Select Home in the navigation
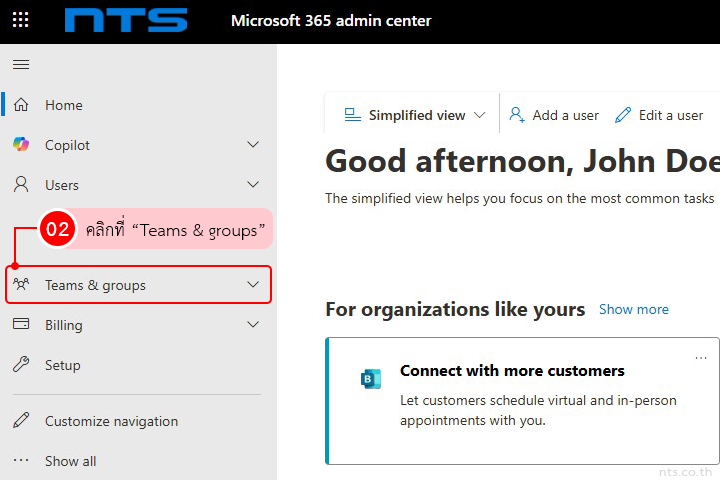 (64, 105)
